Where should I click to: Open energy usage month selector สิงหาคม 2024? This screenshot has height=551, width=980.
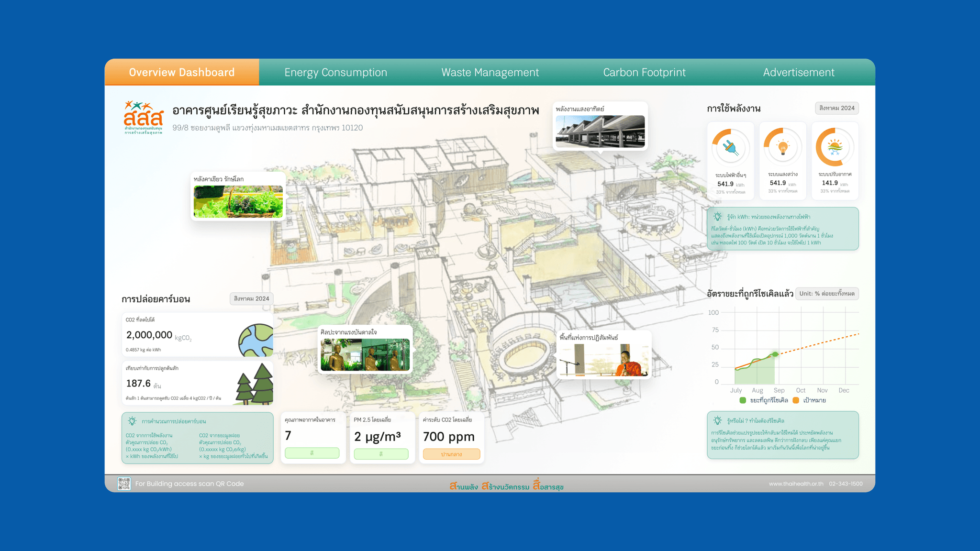coord(836,108)
